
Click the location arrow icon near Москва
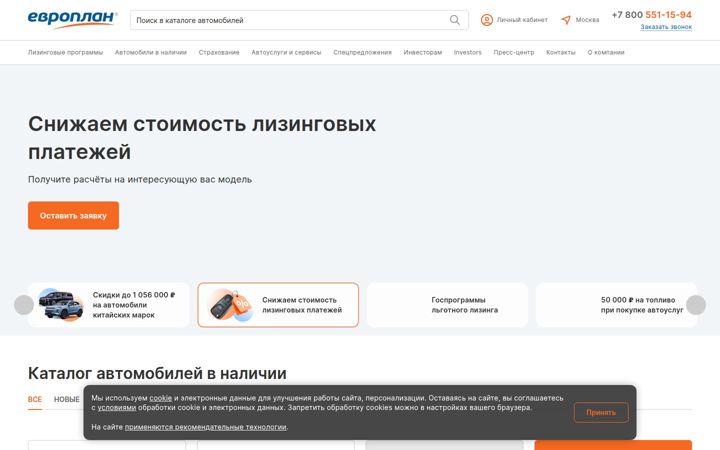566,20
